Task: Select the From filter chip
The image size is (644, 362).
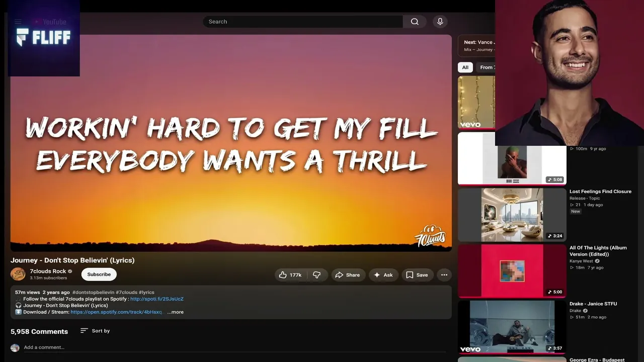Action: point(486,67)
